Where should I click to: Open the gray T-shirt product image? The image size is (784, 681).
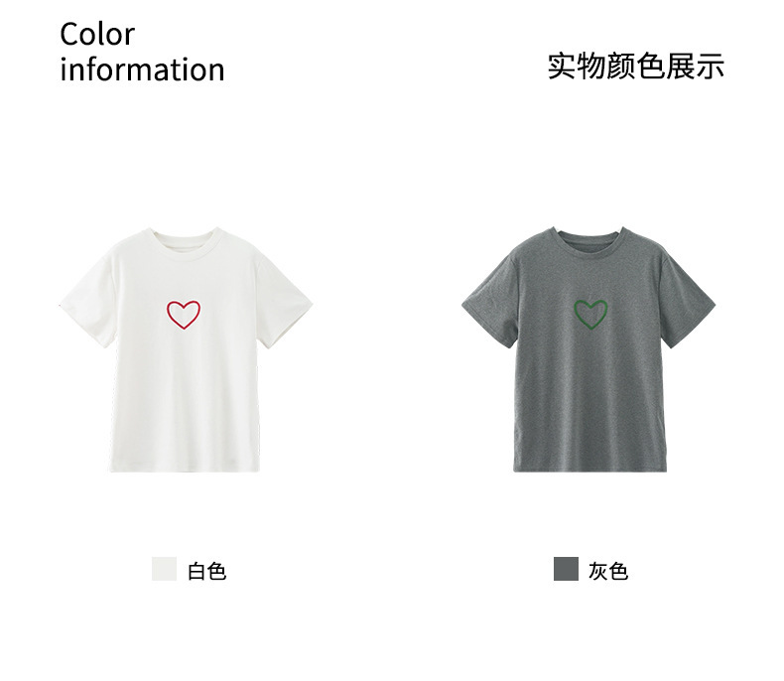point(588,349)
